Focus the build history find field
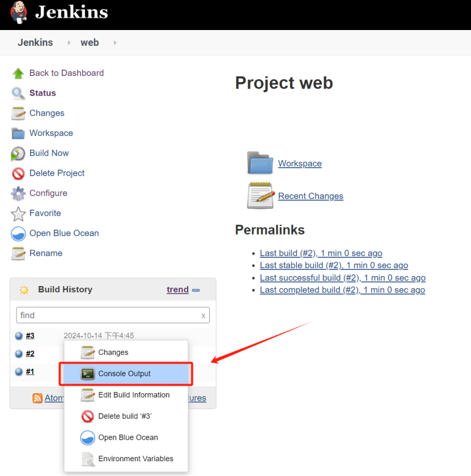Image resolution: width=471 pixels, height=476 pixels. pos(113,315)
